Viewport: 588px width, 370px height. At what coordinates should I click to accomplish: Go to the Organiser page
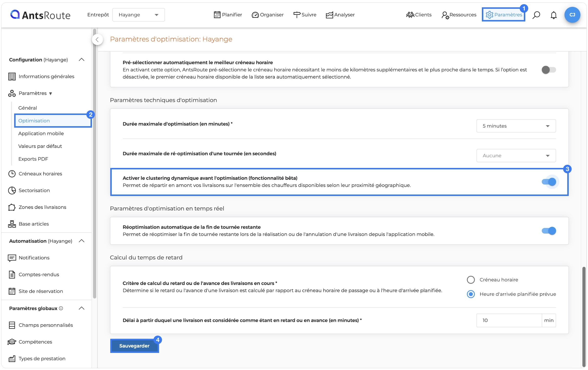pos(267,15)
